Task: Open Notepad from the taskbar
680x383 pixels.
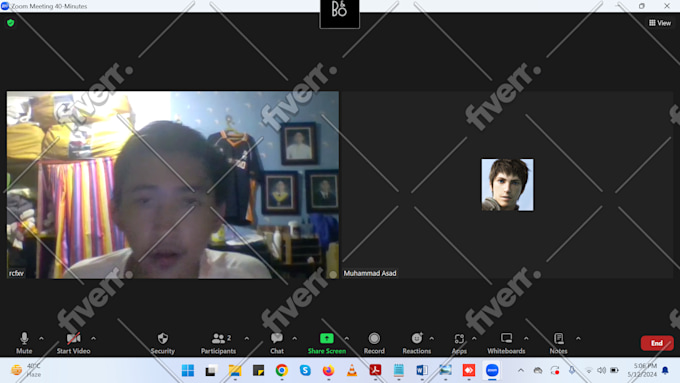Action: [399, 370]
